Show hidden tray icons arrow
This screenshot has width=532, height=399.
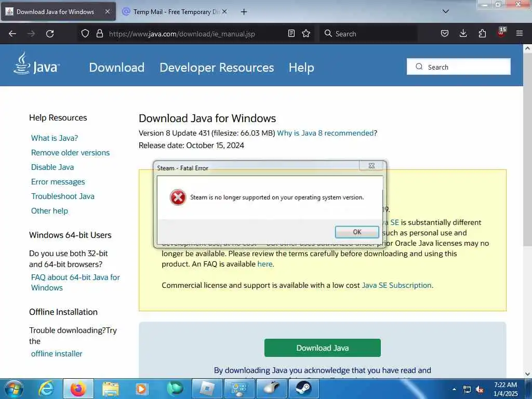tap(454, 389)
